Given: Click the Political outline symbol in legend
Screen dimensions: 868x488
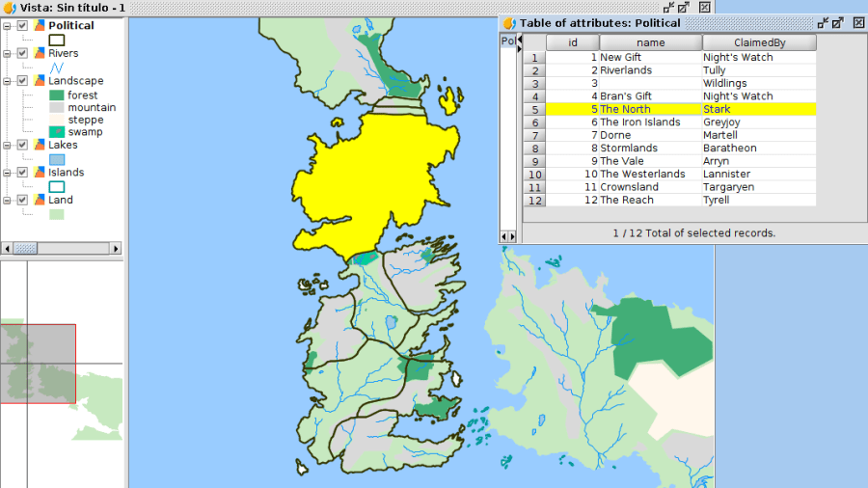Looking at the screenshot, I should [x=57, y=41].
